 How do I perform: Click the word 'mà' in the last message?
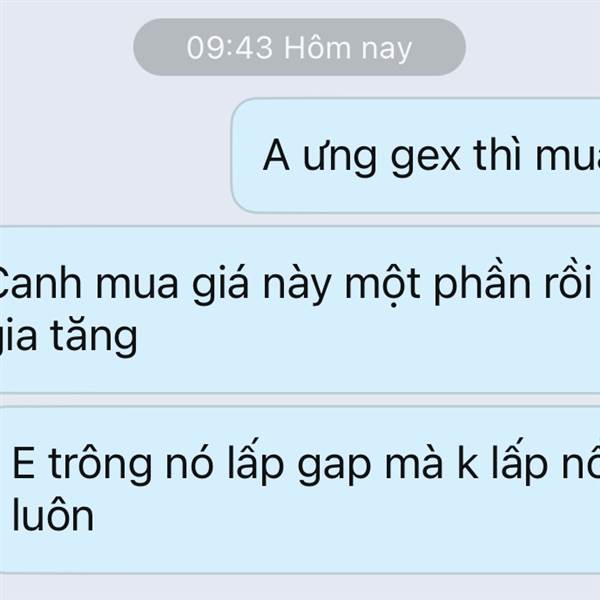414,462
